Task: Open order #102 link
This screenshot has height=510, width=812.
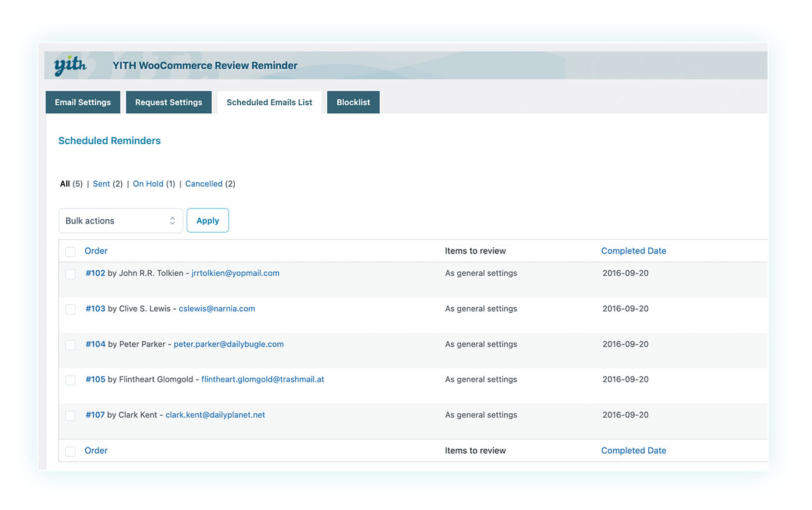Action: click(x=96, y=273)
